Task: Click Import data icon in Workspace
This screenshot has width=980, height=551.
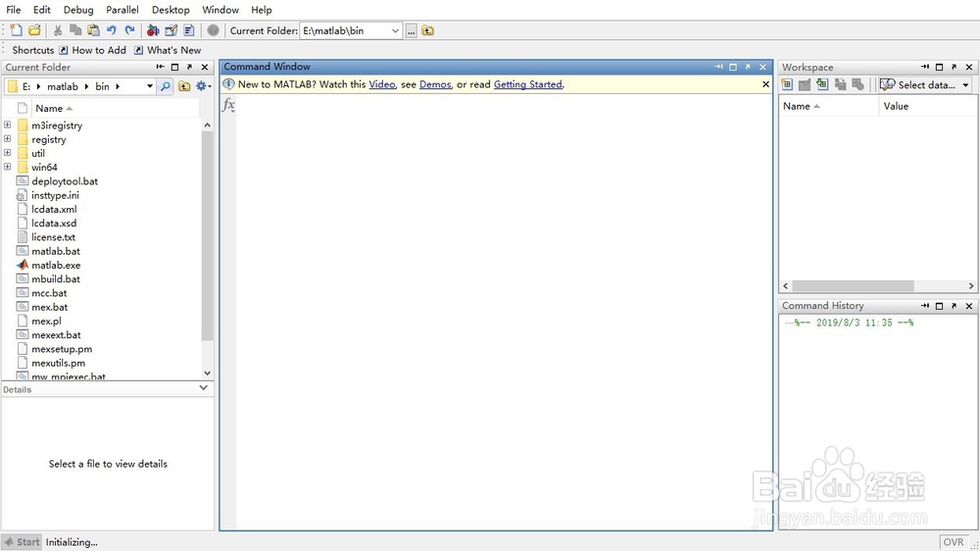Action: 822,84
